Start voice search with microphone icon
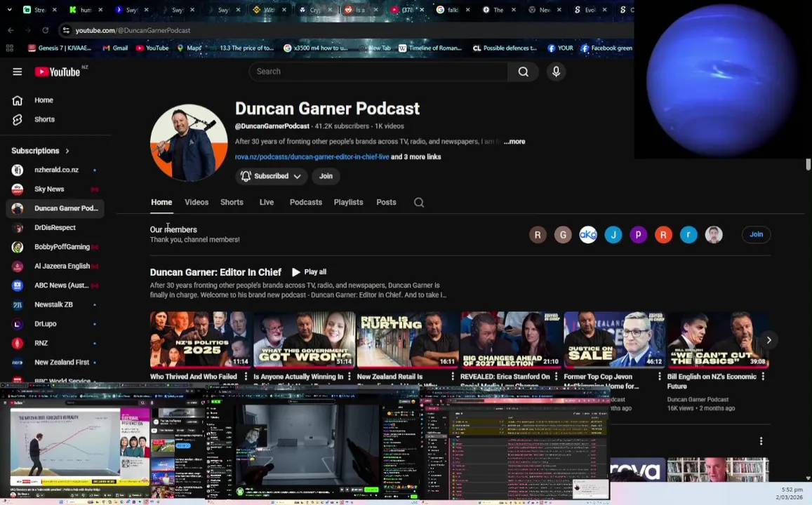Screen dimensions: 812x505 [556, 72]
